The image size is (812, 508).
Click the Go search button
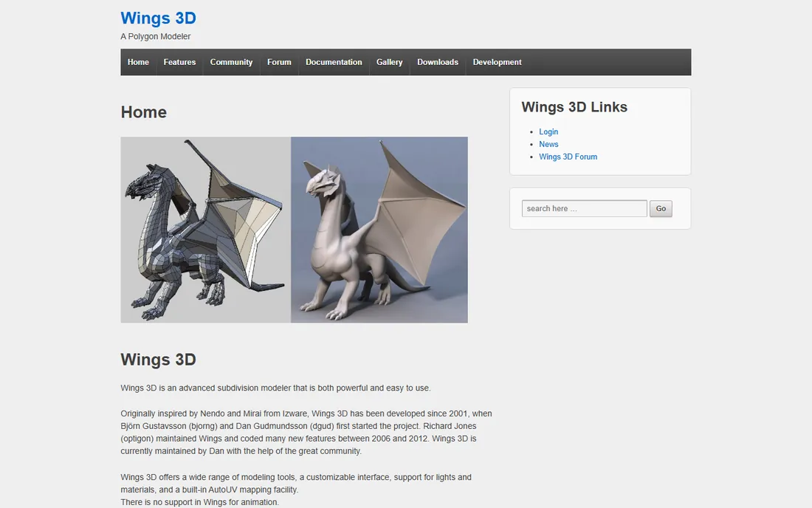[661, 208]
